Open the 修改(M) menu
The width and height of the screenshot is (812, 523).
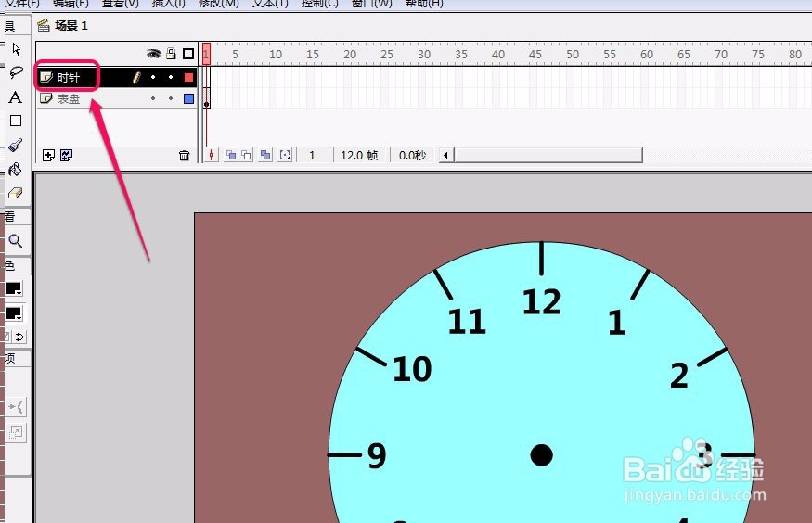219,3
